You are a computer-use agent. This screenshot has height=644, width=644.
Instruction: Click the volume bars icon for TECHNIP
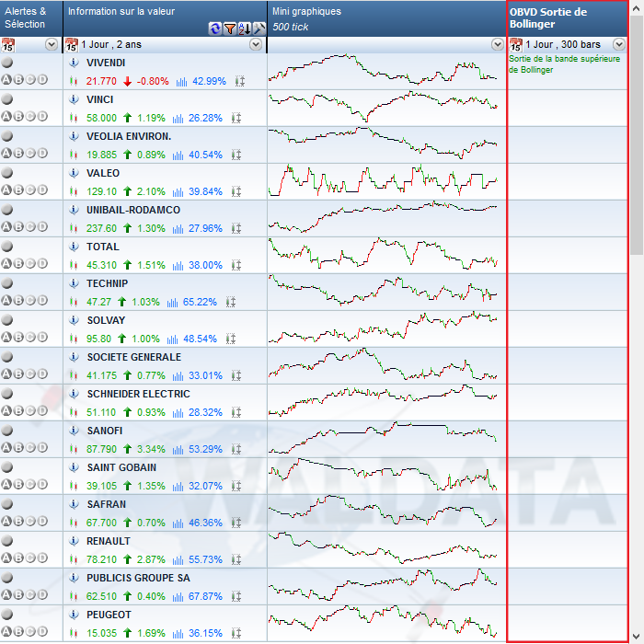[173, 303]
